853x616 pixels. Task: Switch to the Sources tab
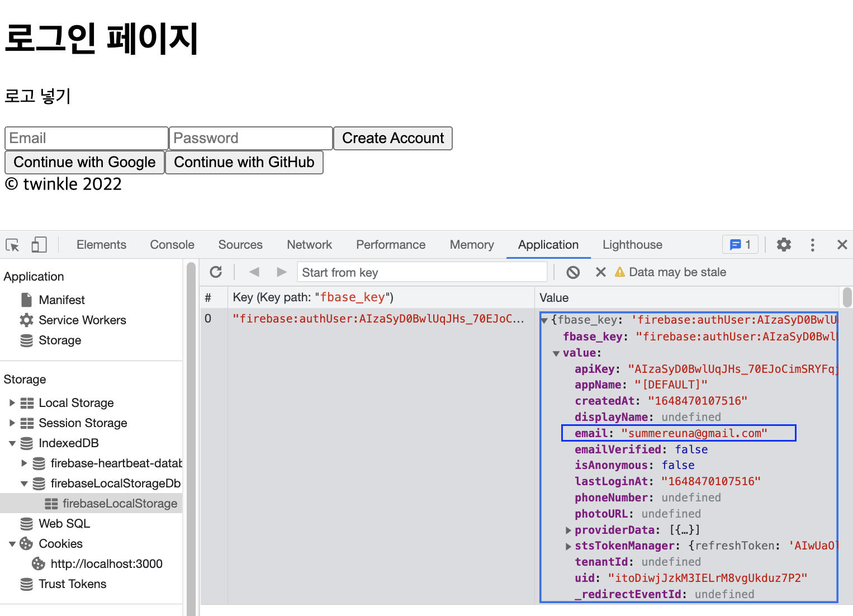[x=240, y=245]
